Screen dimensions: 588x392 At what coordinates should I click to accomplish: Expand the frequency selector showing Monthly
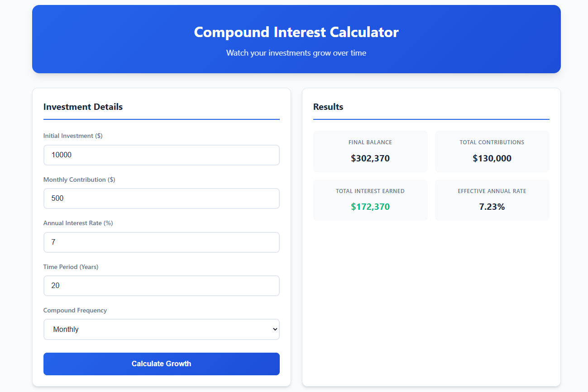(x=161, y=329)
